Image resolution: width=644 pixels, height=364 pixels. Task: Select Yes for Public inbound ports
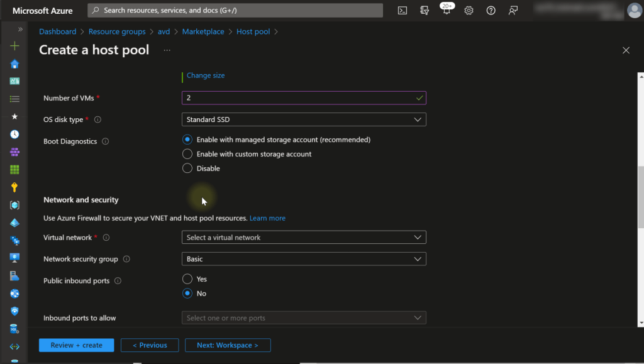point(187,279)
